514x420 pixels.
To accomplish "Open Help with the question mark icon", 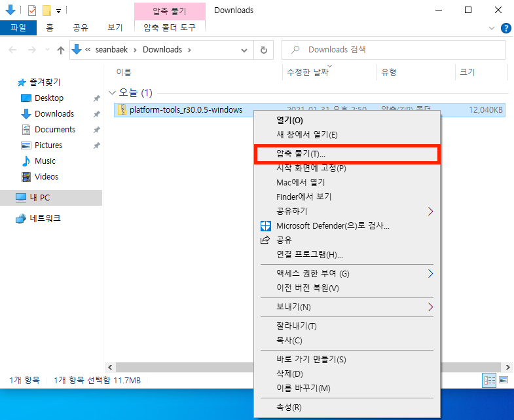I will point(505,28).
